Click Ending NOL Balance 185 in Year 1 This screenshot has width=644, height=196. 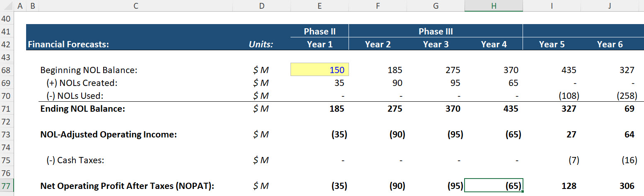(x=337, y=109)
